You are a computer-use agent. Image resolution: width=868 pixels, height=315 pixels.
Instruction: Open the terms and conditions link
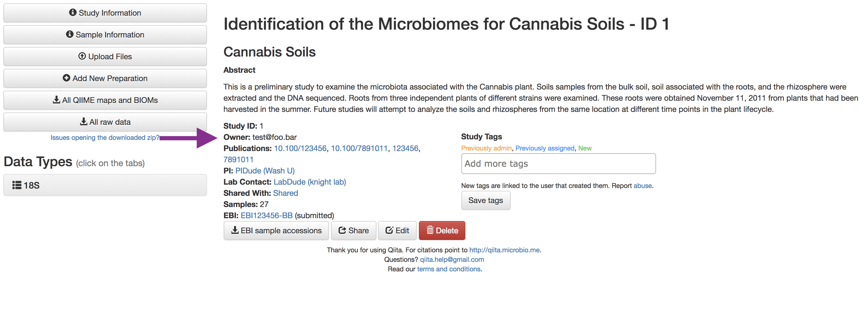click(x=449, y=269)
